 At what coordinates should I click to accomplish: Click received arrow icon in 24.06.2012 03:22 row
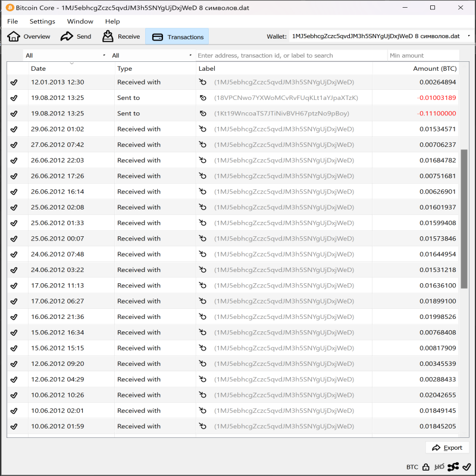tap(202, 270)
